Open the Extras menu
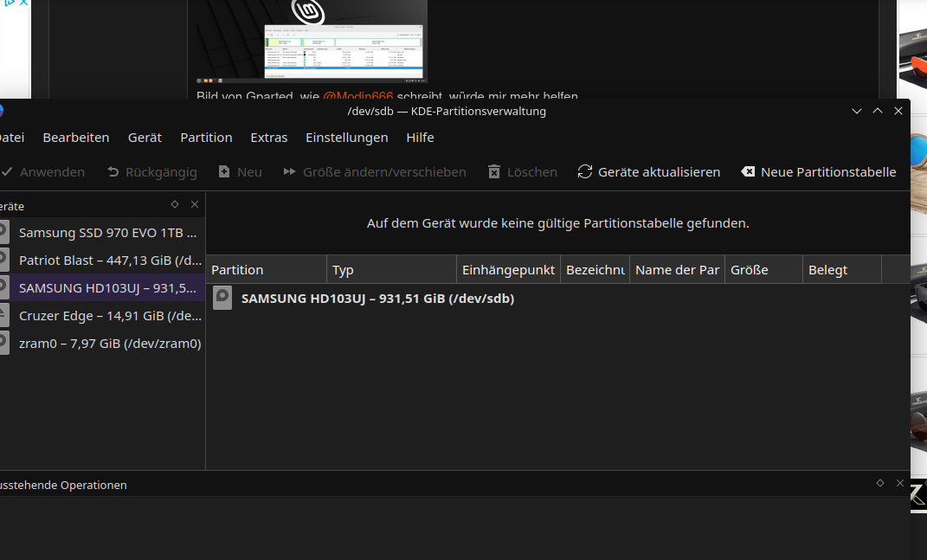Image resolution: width=927 pixels, height=560 pixels. [269, 138]
